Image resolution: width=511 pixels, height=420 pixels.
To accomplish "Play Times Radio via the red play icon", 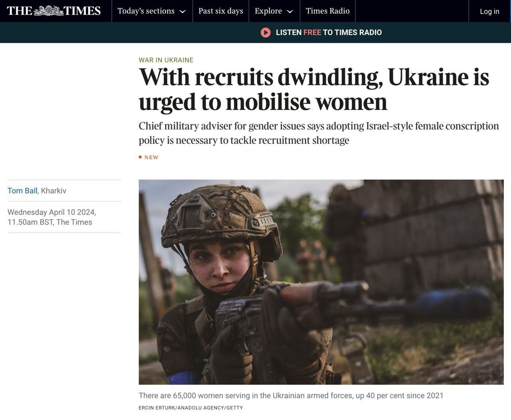I will pyautogui.click(x=265, y=33).
